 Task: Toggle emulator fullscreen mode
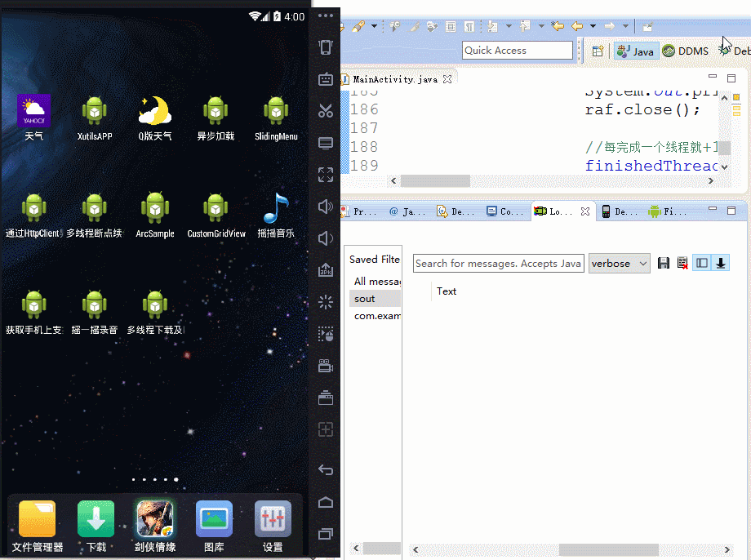coord(326,175)
